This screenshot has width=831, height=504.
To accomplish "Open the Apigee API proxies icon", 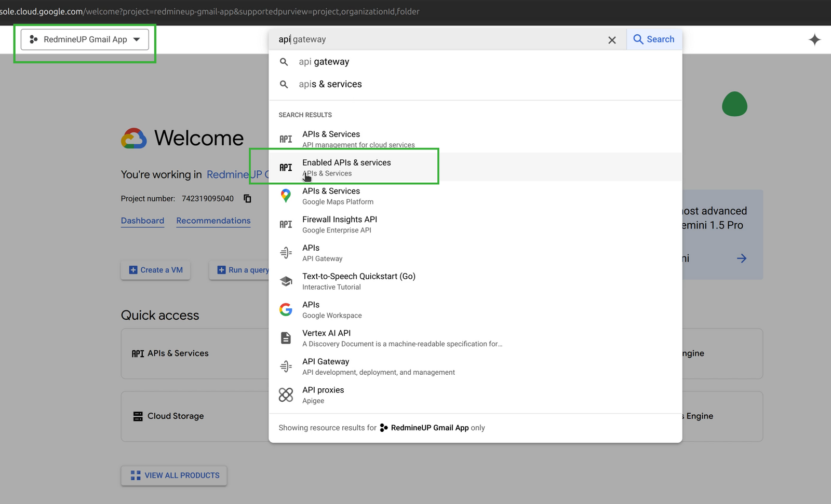I will point(286,394).
